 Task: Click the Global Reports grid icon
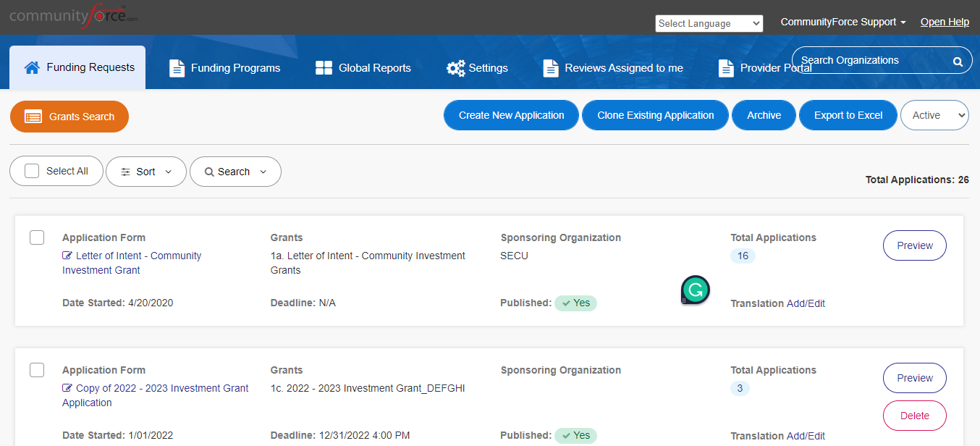[x=324, y=68]
